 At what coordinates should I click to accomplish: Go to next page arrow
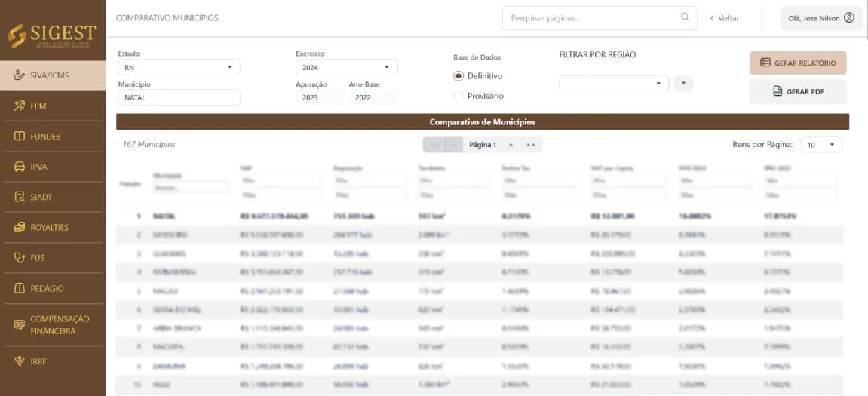511,145
